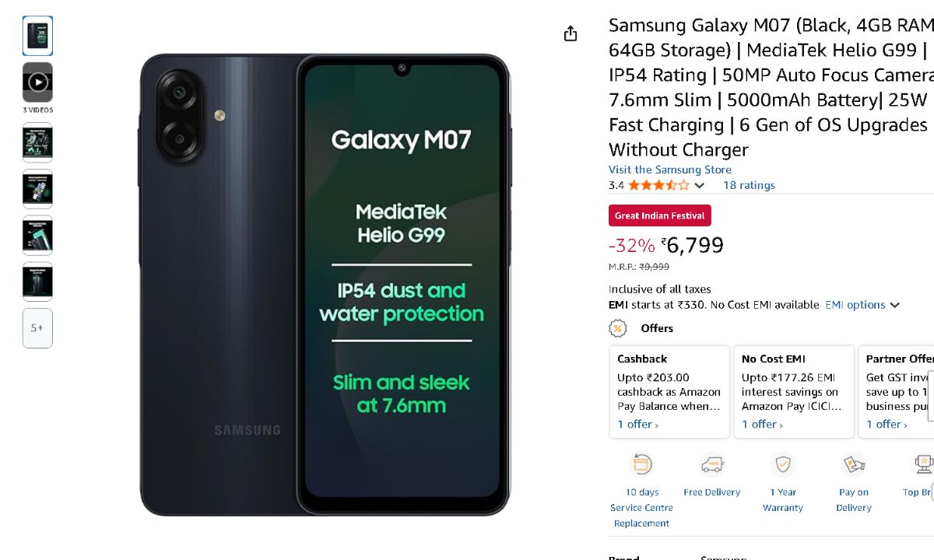Click the 1 Year Warranty shield icon

tap(783, 464)
